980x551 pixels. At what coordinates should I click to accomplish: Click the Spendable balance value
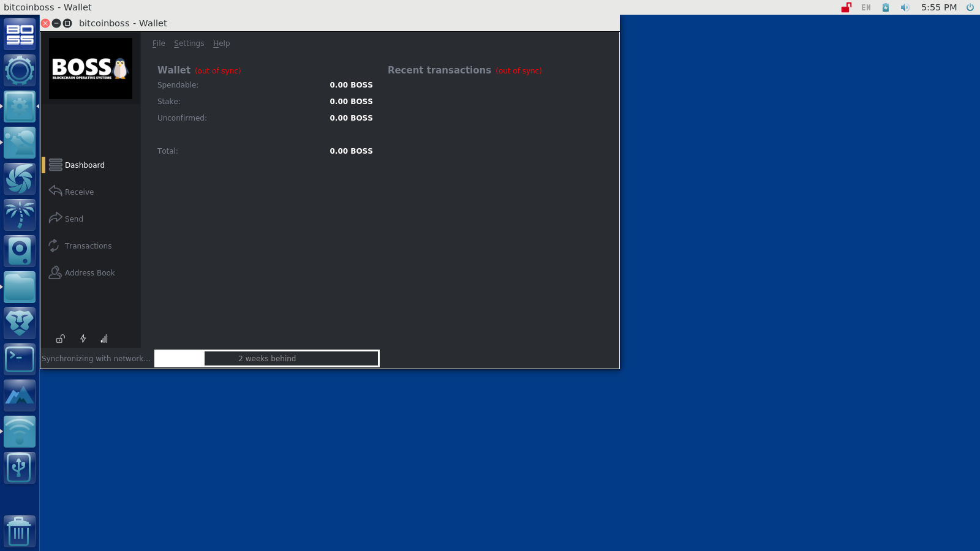click(x=351, y=85)
